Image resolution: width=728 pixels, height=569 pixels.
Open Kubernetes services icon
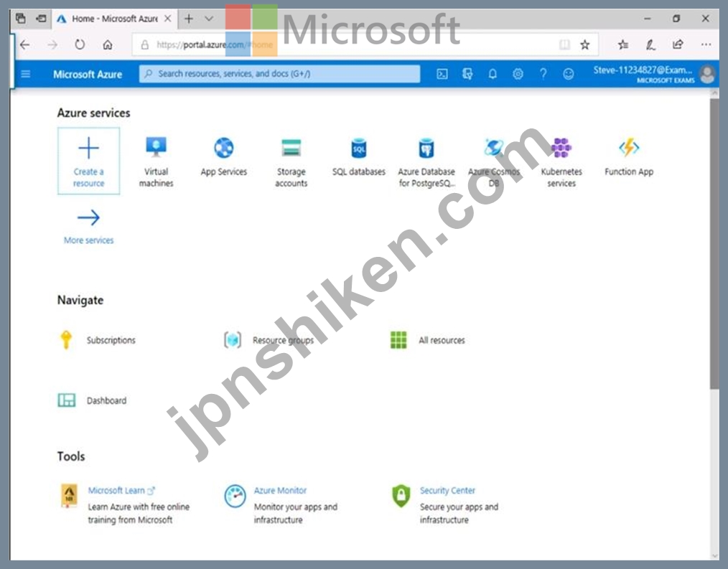coord(561,148)
